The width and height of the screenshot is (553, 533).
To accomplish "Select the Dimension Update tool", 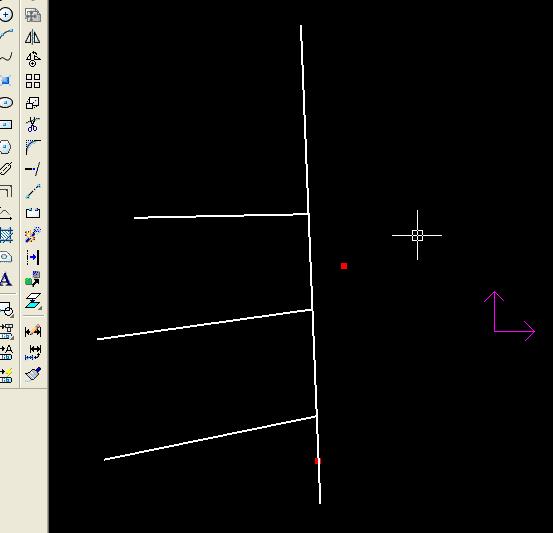I will click(x=33, y=352).
